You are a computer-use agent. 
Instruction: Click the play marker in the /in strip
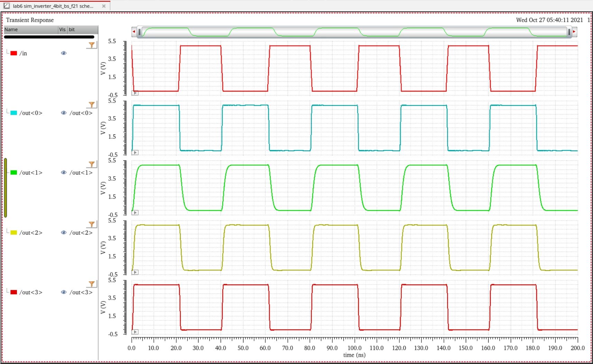click(x=135, y=93)
